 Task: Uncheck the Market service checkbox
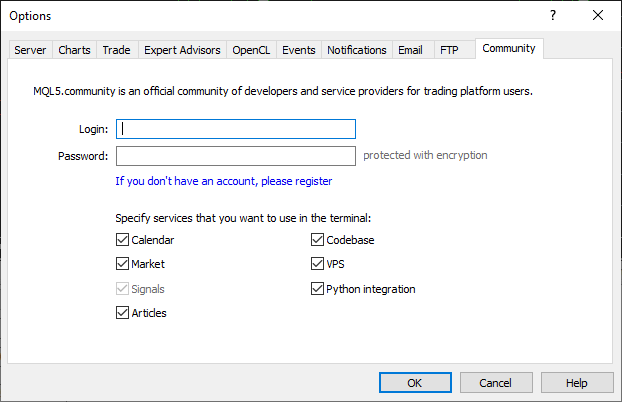pos(123,265)
